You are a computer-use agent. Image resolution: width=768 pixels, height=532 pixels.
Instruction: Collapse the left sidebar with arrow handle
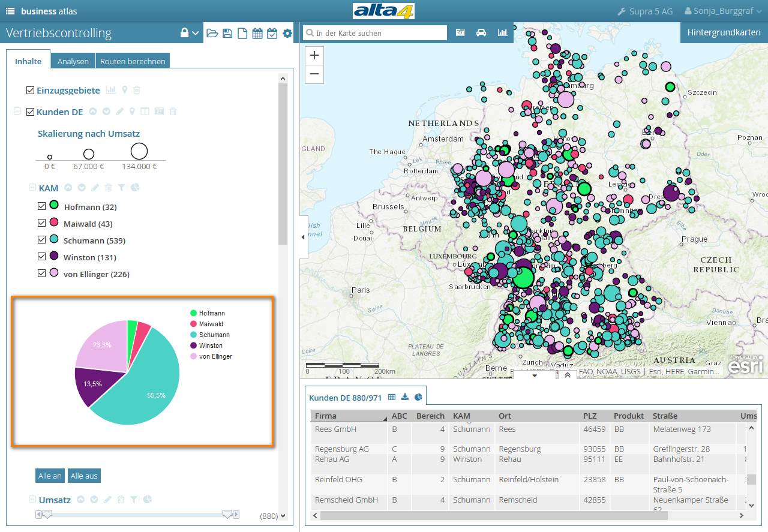point(303,237)
